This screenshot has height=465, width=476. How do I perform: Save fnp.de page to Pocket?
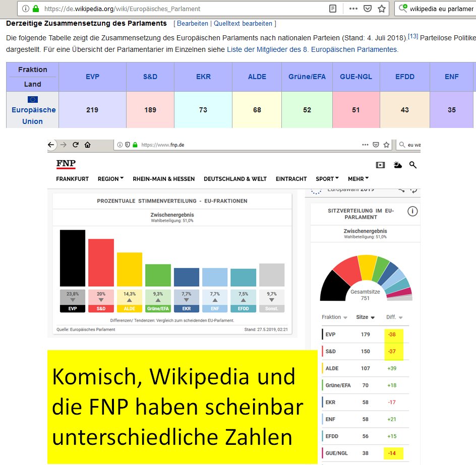pos(376,145)
